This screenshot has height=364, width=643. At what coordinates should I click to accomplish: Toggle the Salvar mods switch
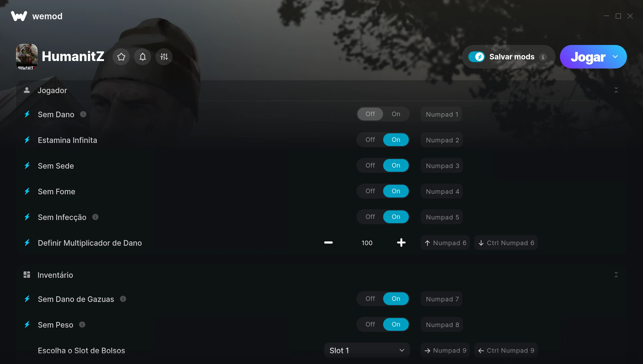476,57
